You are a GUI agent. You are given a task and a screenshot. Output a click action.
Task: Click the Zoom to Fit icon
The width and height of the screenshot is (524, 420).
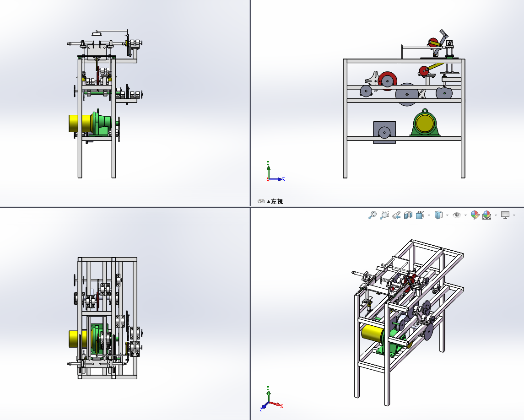click(372, 215)
